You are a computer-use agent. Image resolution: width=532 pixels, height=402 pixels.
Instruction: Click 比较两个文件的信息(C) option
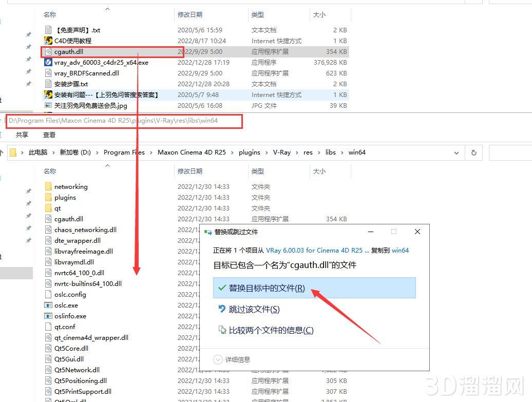tap(271, 330)
